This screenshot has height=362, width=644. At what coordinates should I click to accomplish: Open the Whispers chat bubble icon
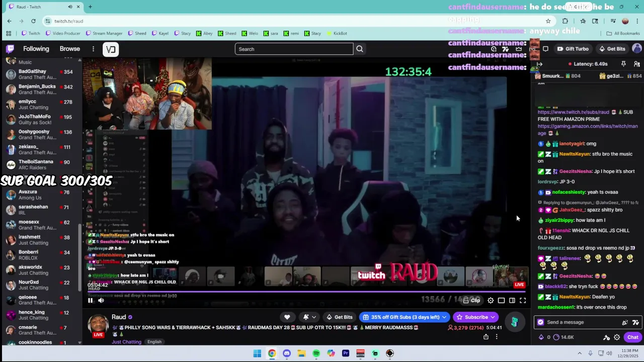[x=545, y=49]
